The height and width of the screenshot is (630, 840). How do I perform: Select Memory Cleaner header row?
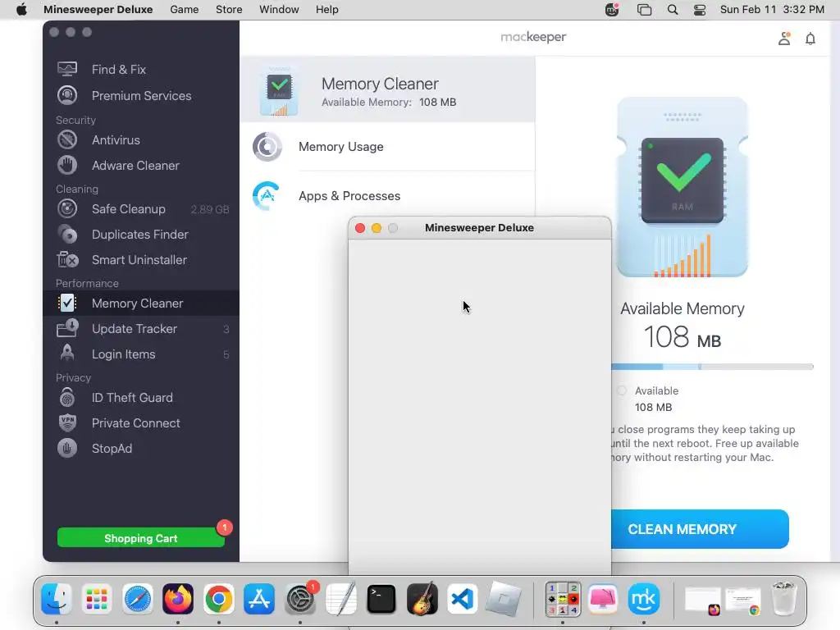point(387,89)
